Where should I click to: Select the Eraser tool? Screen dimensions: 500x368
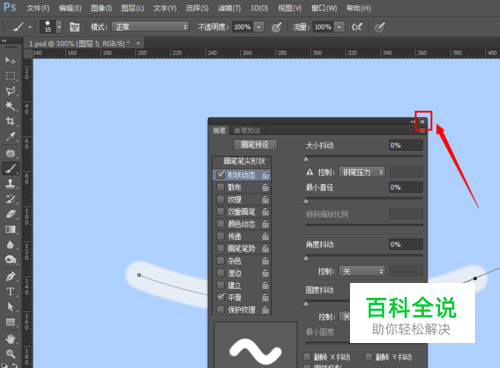(10, 214)
